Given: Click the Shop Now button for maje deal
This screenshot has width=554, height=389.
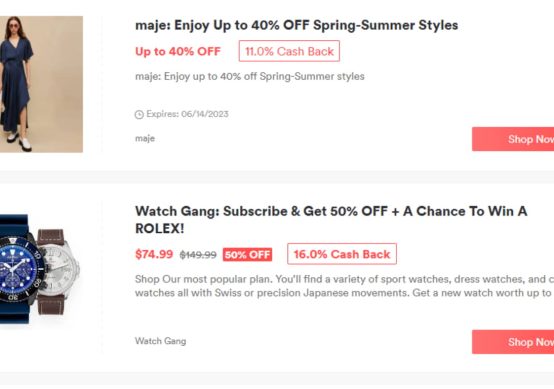Looking at the screenshot, I should tap(513, 139).
